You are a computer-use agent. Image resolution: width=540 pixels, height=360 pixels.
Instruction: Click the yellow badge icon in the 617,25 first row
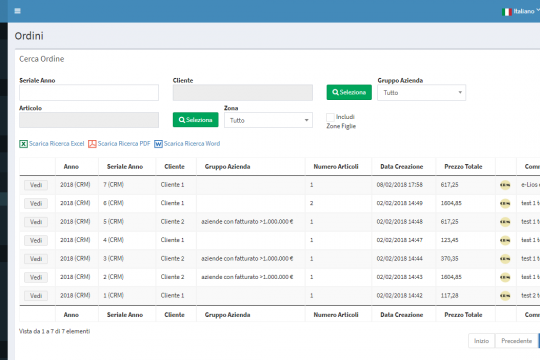505,185
